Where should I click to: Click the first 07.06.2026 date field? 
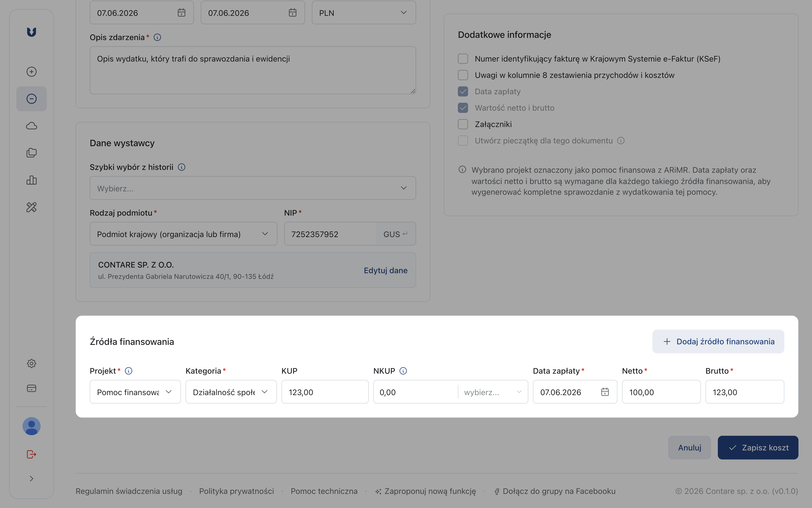click(142, 13)
